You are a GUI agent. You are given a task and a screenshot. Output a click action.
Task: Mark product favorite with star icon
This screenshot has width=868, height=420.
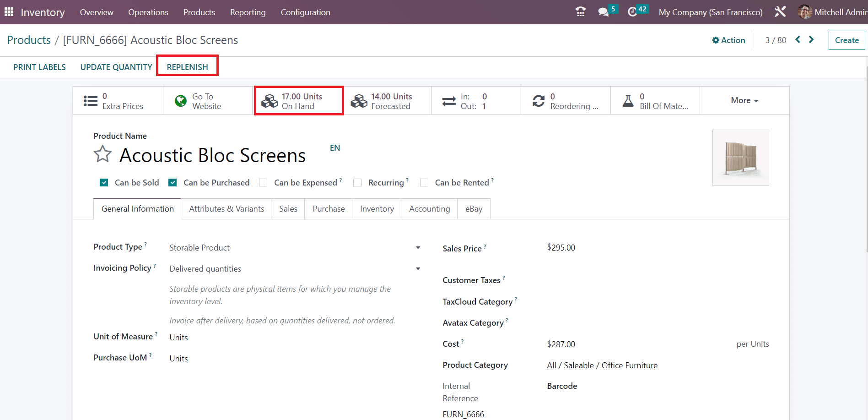(x=102, y=154)
